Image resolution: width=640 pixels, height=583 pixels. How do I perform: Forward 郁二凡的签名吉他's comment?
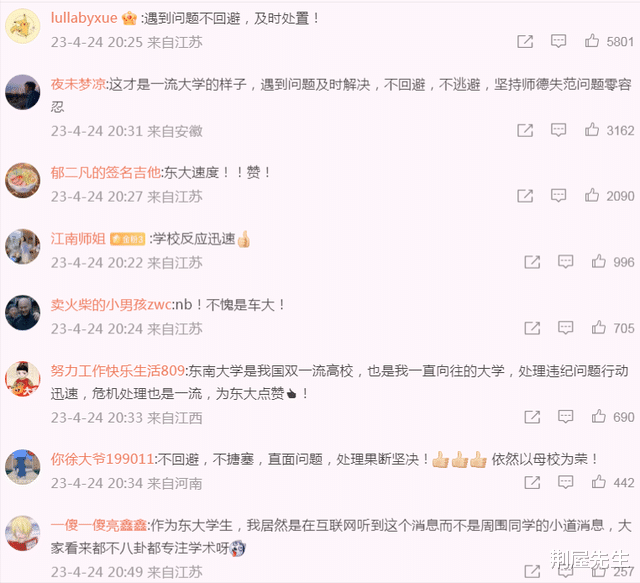pos(525,196)
